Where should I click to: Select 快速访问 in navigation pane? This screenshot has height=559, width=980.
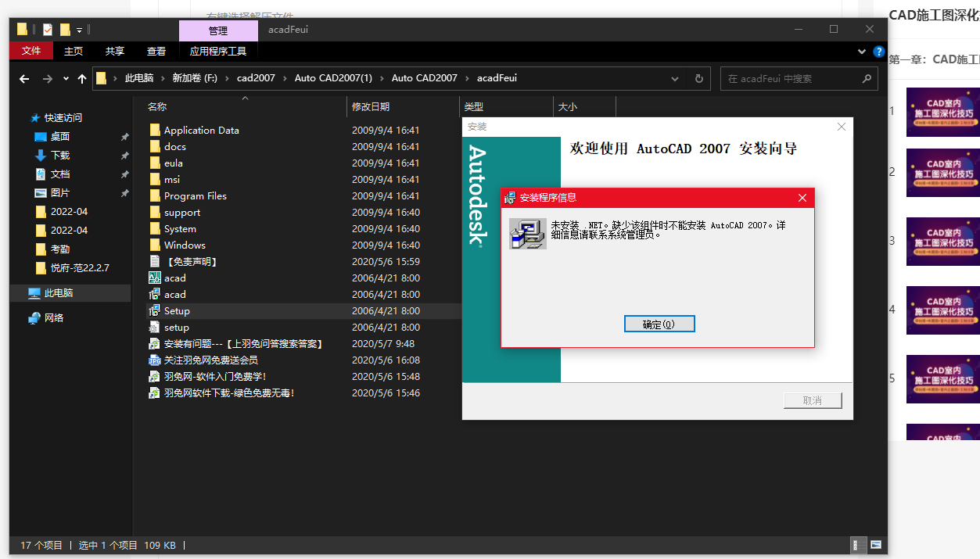63,118
